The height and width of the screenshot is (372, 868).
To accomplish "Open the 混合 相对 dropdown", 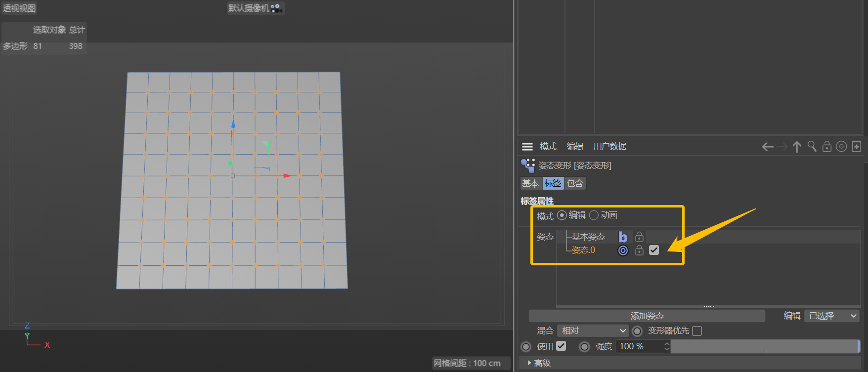I will [593, 331].
